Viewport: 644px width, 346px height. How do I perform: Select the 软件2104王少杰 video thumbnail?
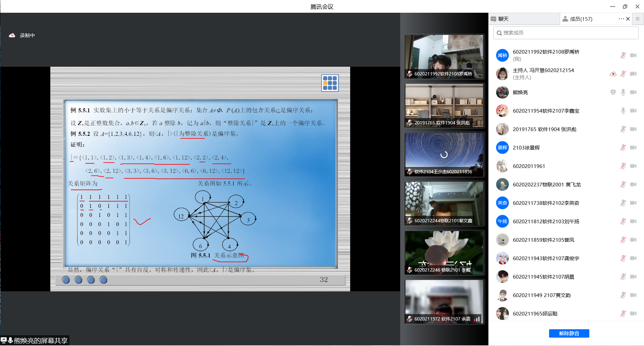coord(444,154)
